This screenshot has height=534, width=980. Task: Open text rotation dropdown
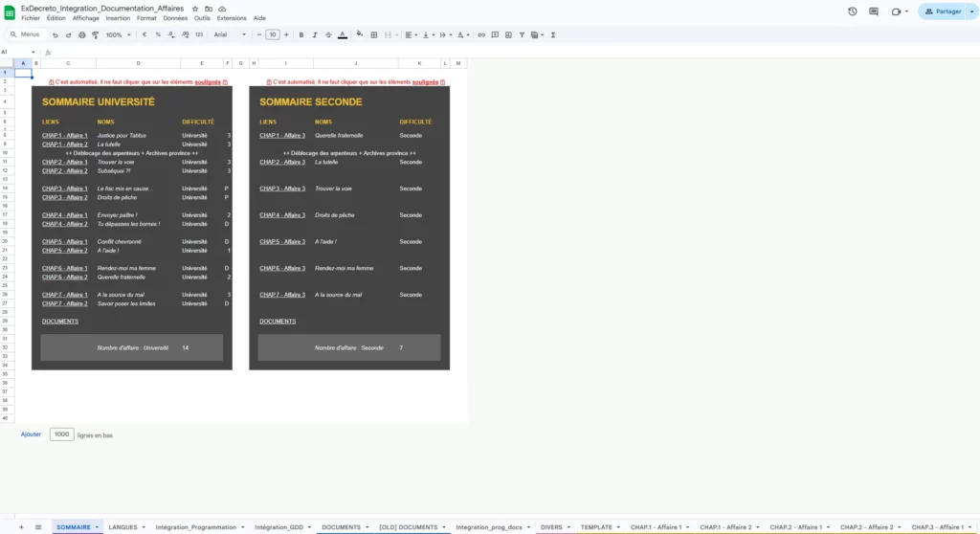tap(463, 35)
